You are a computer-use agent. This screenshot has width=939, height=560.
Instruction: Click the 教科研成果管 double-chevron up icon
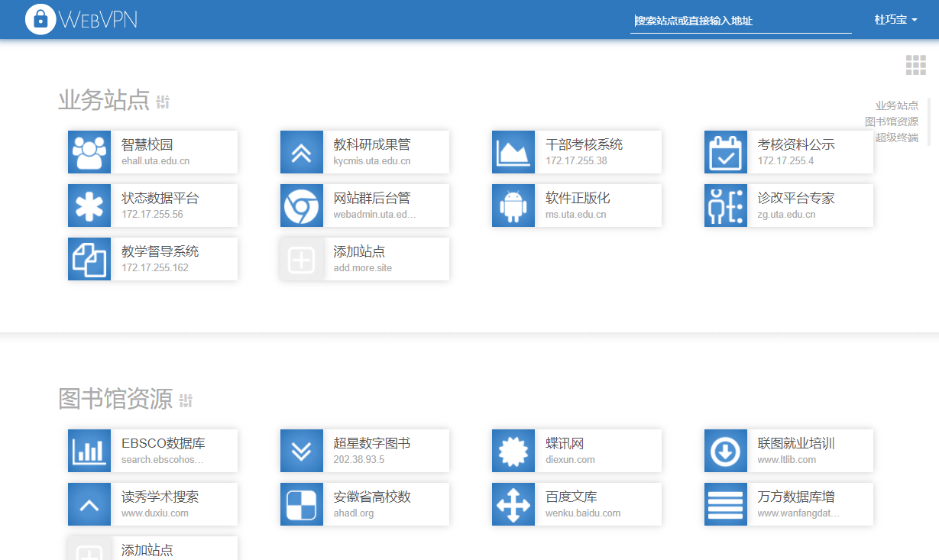pos(302,152)
